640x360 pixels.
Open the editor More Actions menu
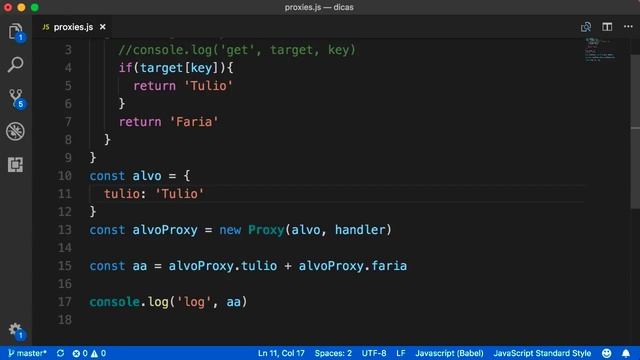[x=628, y=27]
